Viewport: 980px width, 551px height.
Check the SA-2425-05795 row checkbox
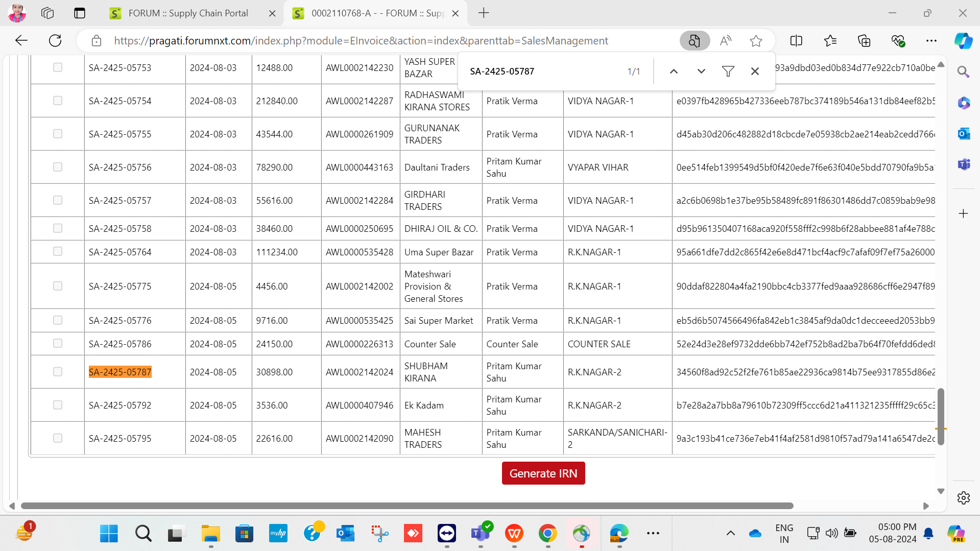click(x=58, y=438)
